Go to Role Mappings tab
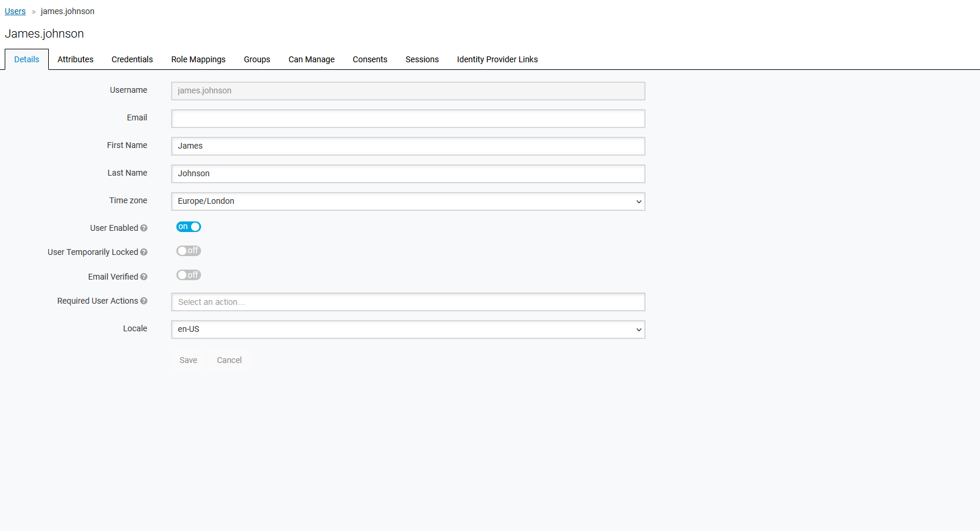This screenshot has width=980, height=531. coord(198,59)
